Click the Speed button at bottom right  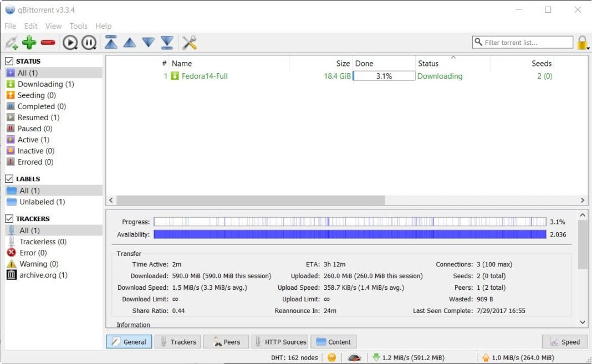click(564, 341)
